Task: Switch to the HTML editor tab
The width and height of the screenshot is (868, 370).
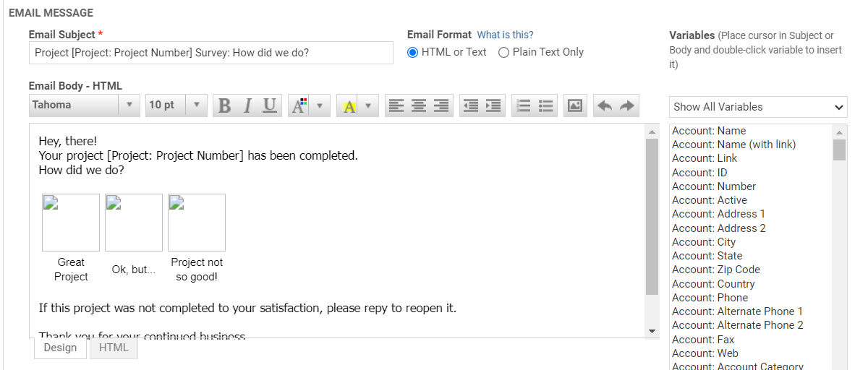Action: 114,348
